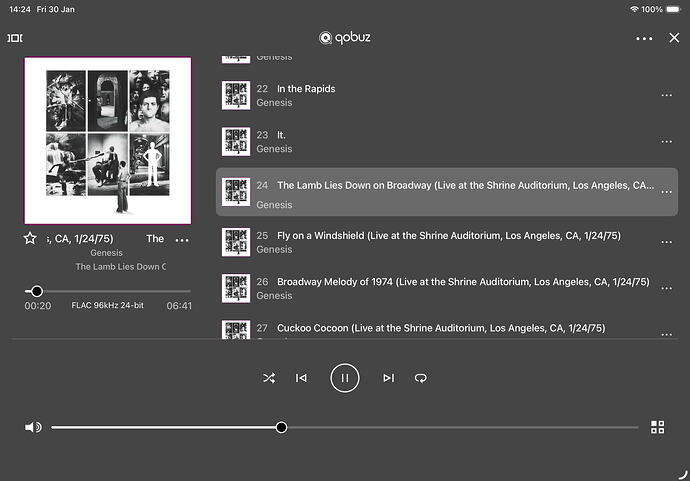Click the elapsed time 00:20

click(x=38, y=306)
